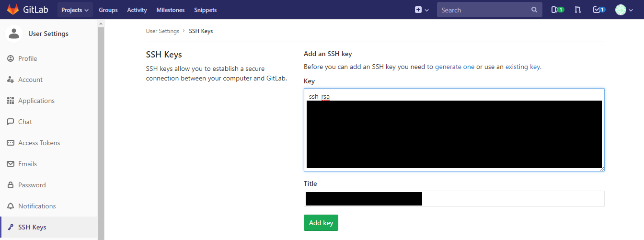This screenshot has height=240, width=644.
Task: Follow the "existing key" link
Action: (522, 67)
